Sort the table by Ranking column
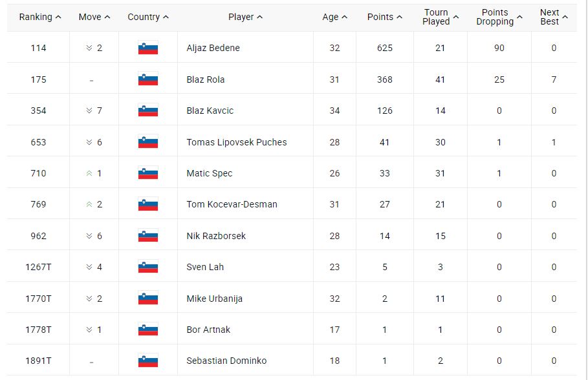Screen dimensions: 588x380 tap(40, 17)
